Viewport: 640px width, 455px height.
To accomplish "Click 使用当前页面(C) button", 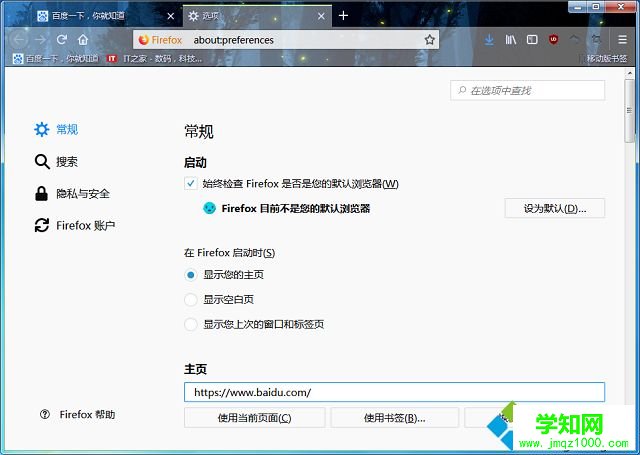I will point(255,417).
